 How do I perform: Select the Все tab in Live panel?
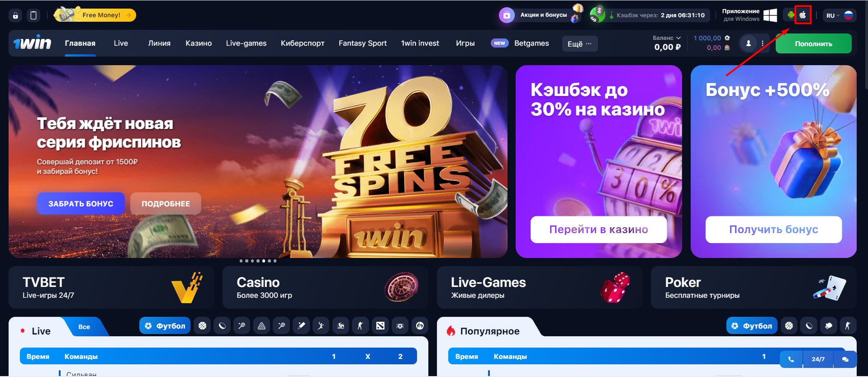84,327
